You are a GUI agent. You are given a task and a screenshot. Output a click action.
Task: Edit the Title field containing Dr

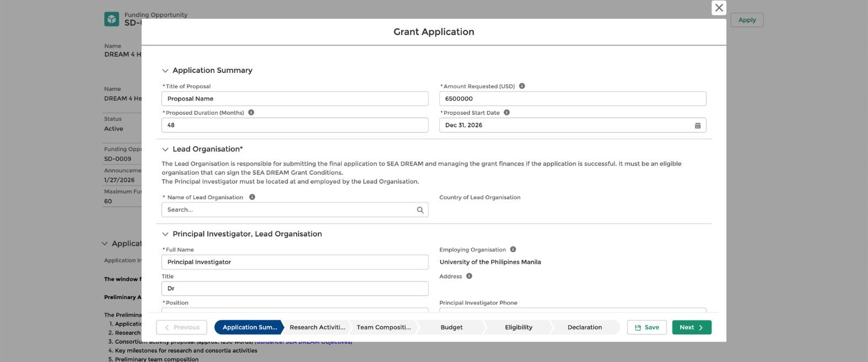coord(295,289)
